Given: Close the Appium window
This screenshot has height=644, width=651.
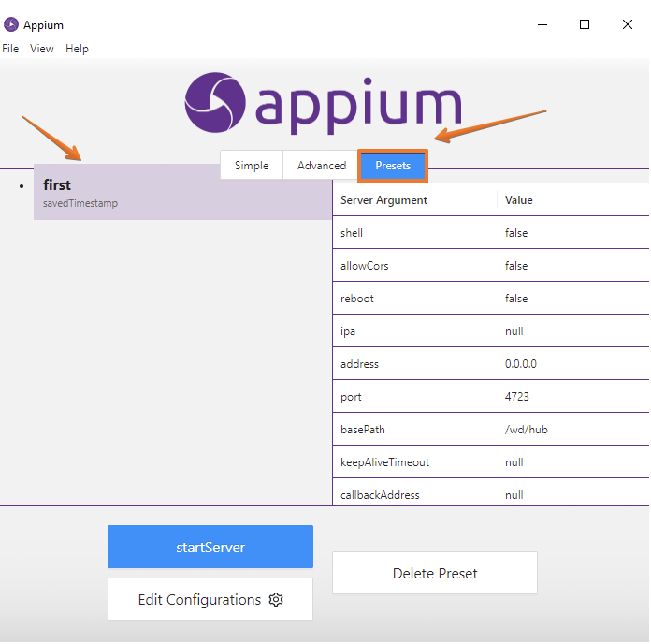Looking at the screenshot, I should coord(628,24).
